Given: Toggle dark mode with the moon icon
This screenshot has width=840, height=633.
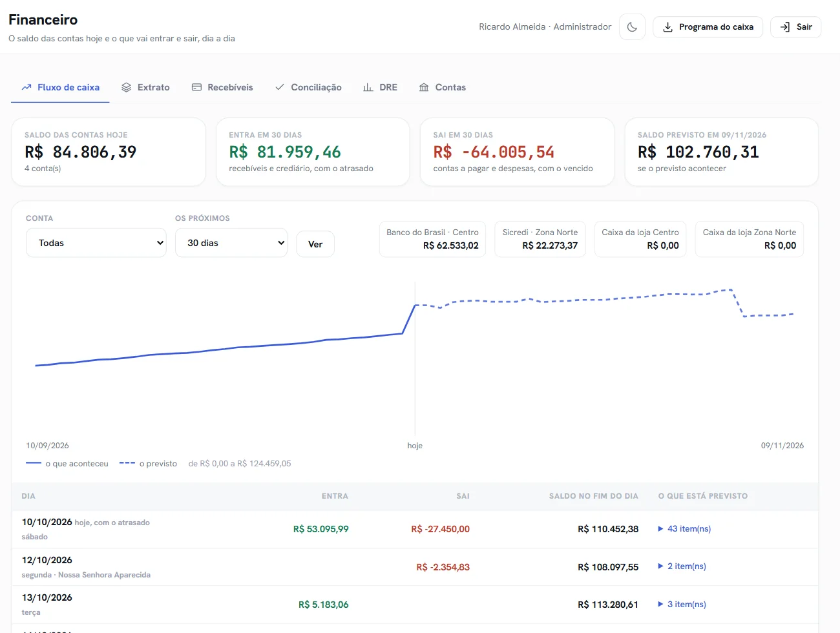Looking at the screenshot, I should point(632,27).
